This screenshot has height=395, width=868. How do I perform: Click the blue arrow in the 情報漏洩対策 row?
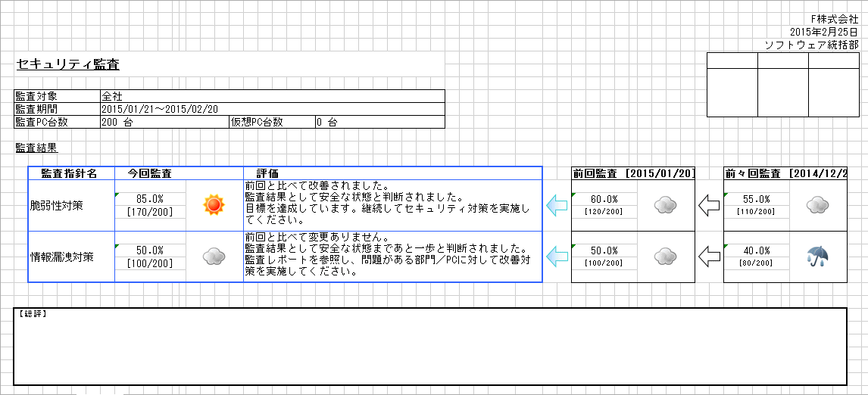(557, 257)
